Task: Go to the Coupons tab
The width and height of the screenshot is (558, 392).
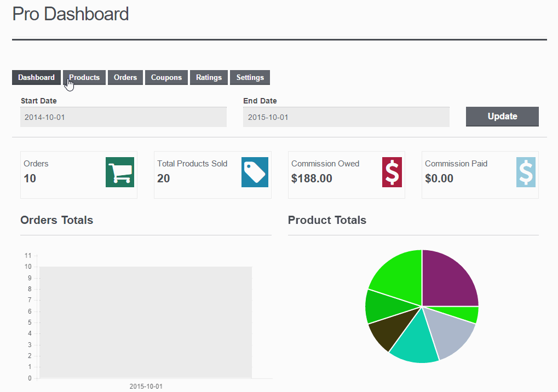Action: pos(166,78)
